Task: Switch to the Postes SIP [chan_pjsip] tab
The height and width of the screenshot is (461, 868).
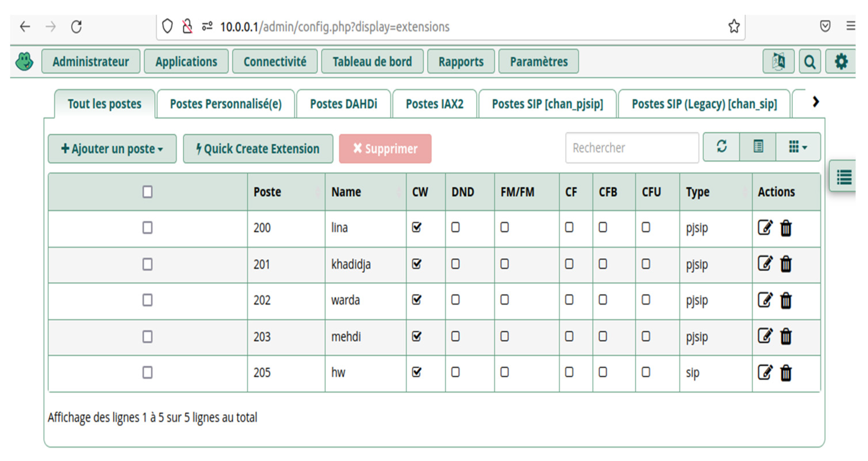Action: pyautogui.click(x=547, y=104)
